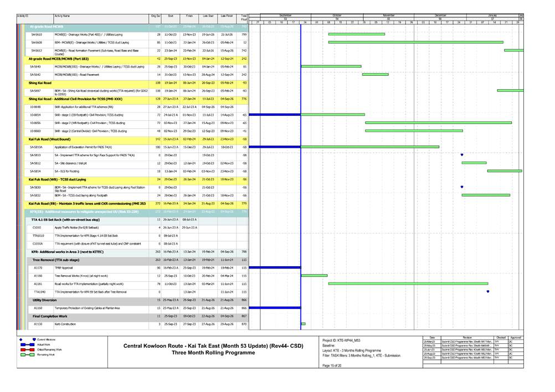Click the Critical Remaining Work red legend bar
Image resolution: width=555 pixels, height=392 pixels.
27,350
